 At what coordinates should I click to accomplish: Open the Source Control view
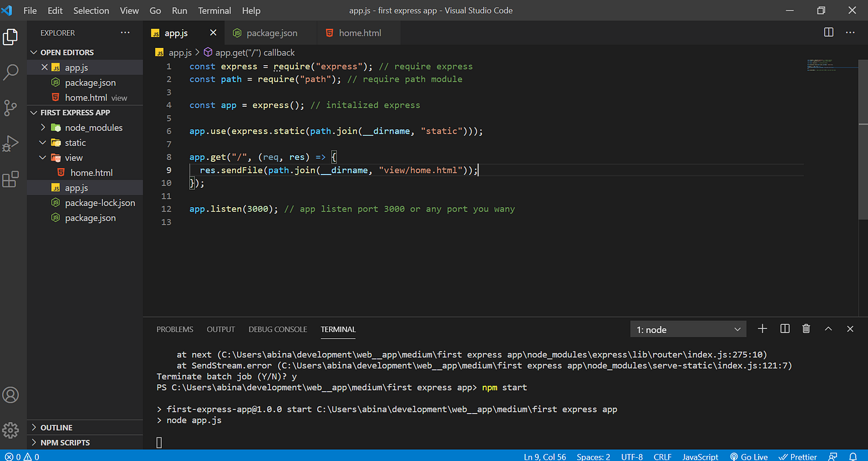[x=11, y=107]
